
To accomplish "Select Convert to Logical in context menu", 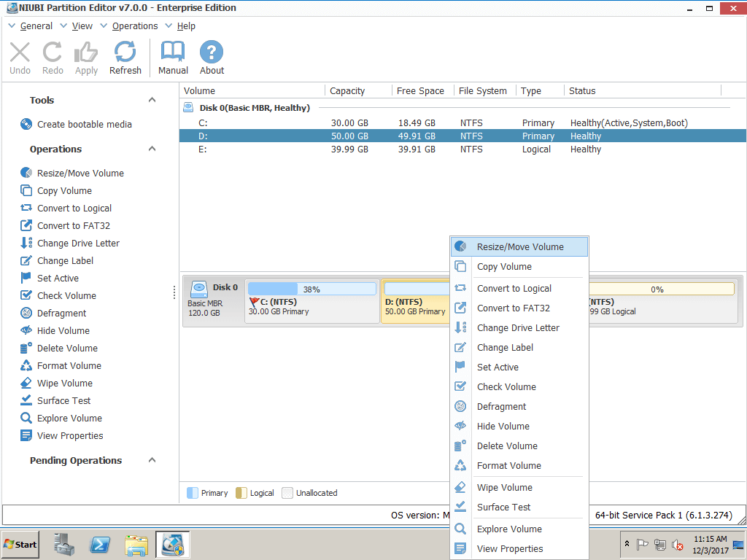I will pos(519,289).
